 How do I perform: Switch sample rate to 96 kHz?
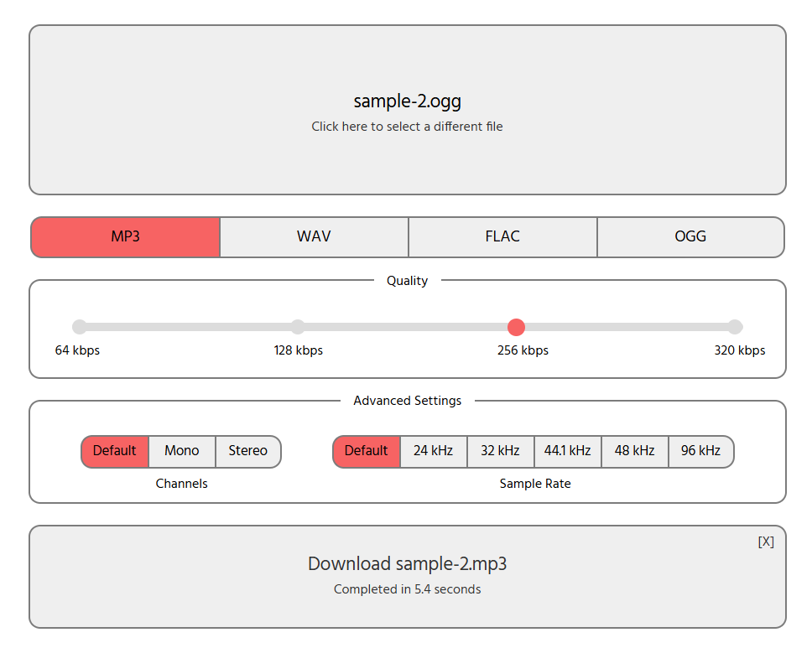pyautogui.click(x=700, y=451)
